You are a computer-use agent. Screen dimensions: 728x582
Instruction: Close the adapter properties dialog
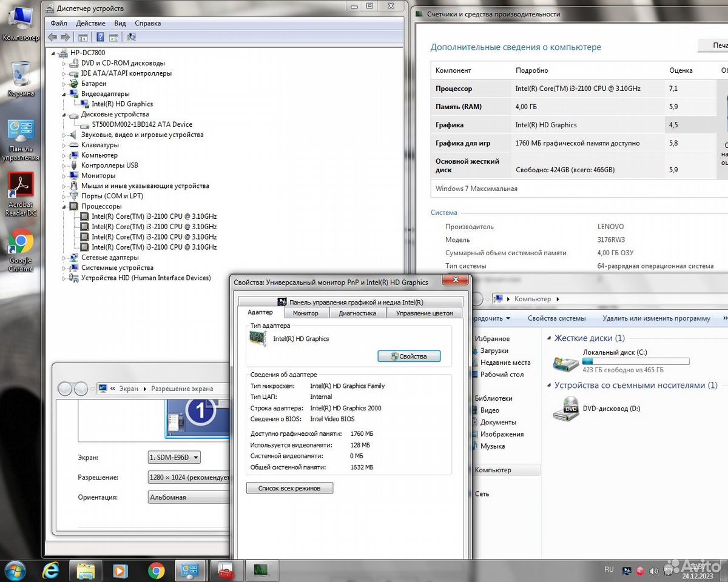click(x=455, y=281)
